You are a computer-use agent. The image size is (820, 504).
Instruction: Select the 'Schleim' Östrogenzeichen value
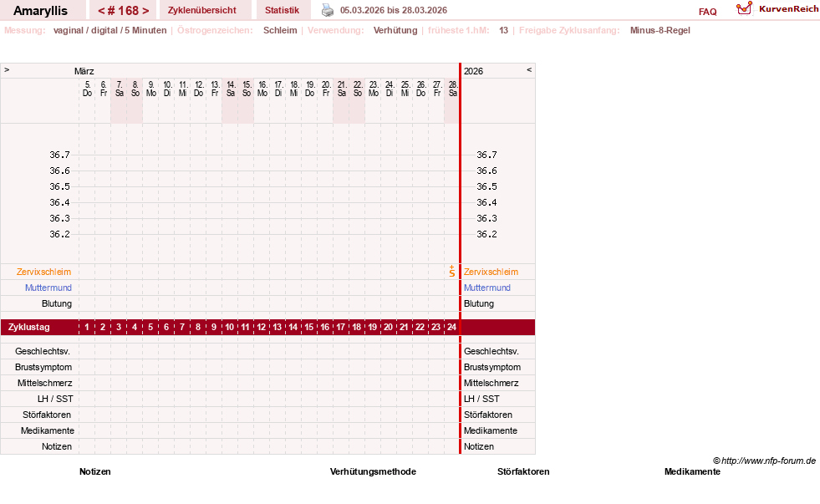click(x=280, y=30)
